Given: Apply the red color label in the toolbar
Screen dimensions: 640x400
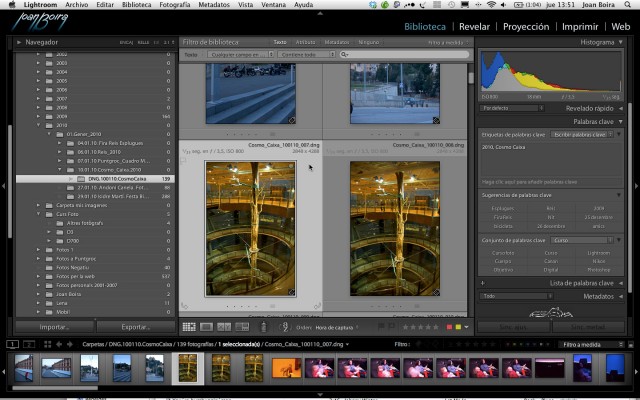Looking at the screenshot, I should click(x=449, y=327).
